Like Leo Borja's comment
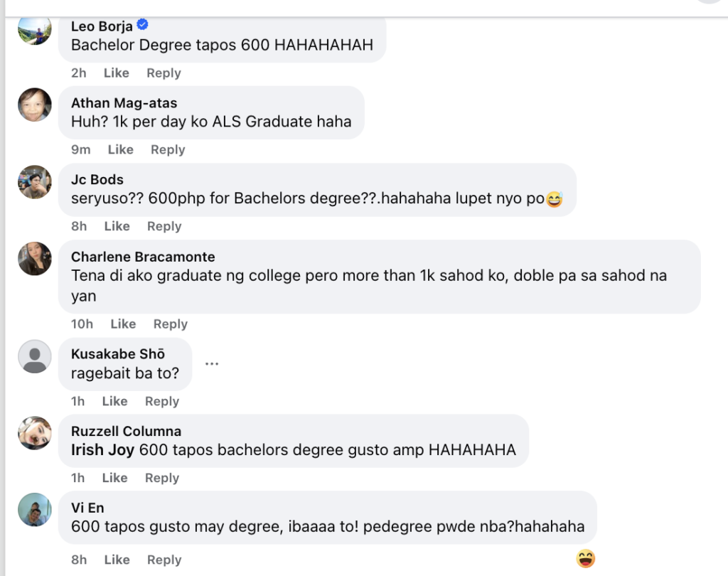Image resolution: width=728 pixels, height=576 pixels. 117,73
